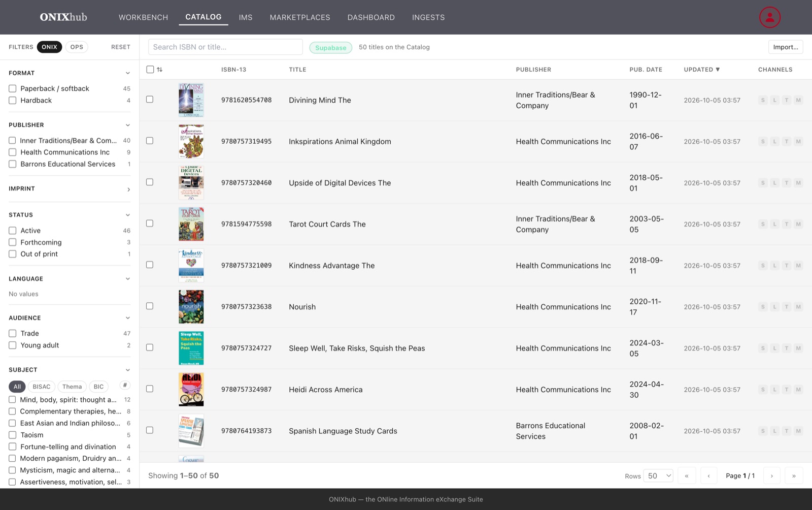Reset all filters
This screenshot has height=510, width=812.
click(121, 47)
